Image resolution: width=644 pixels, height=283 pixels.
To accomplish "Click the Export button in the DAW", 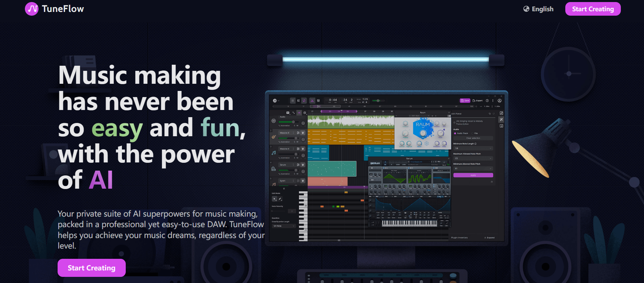I will tap(477, 100).
